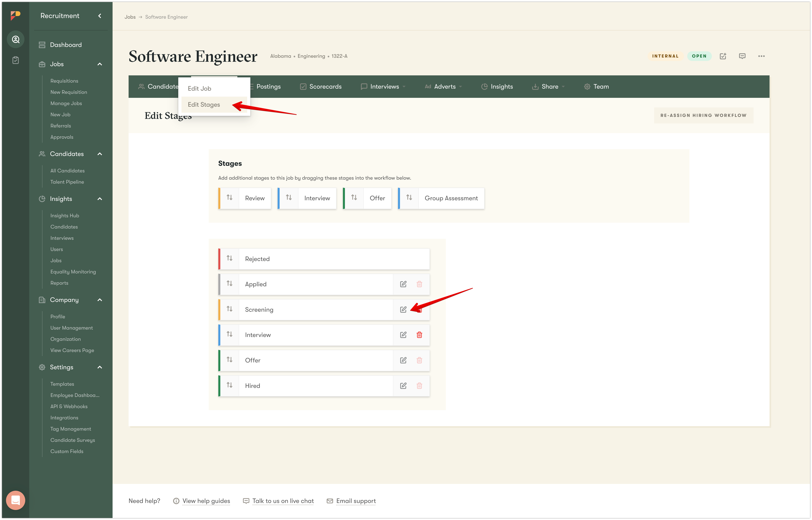Collapse the Settings section chevron
This screenshot has height=520, width=812.
click(x=100, y=367)
